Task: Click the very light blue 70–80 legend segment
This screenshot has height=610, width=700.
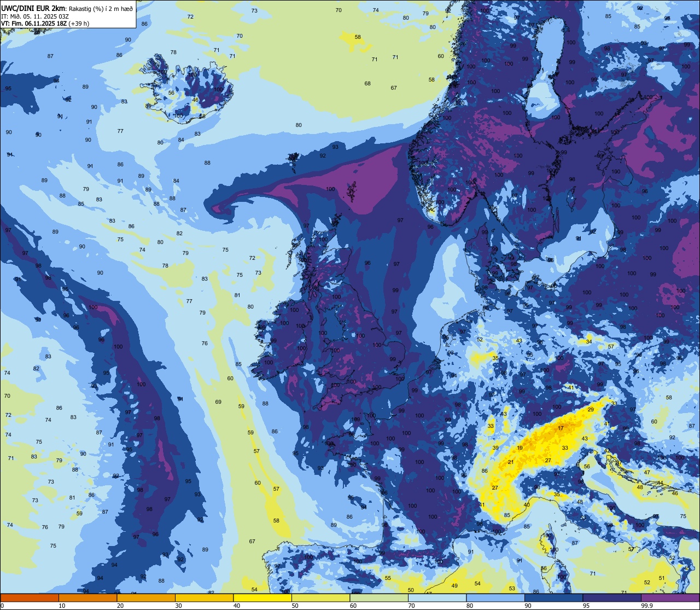Action: point(437,597)
